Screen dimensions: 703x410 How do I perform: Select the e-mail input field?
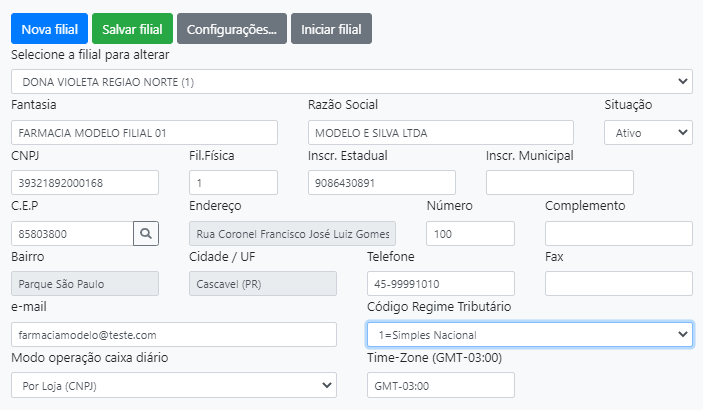pos(174,334)
